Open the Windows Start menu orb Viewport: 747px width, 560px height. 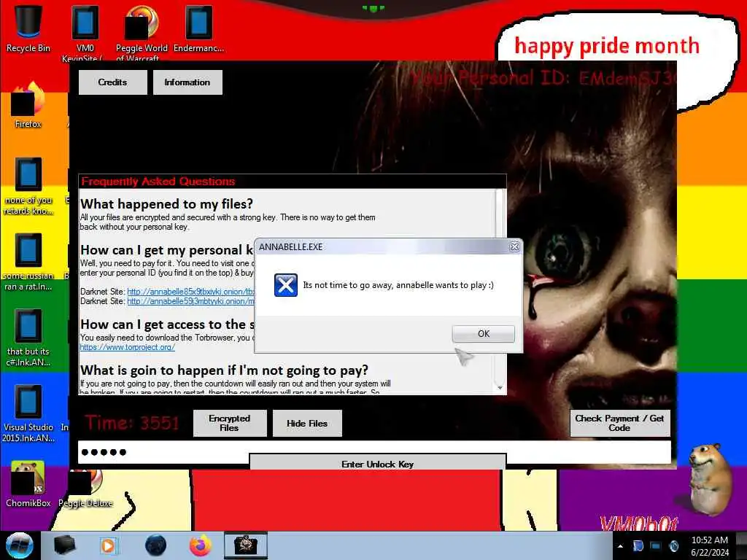tap(20, 545)
